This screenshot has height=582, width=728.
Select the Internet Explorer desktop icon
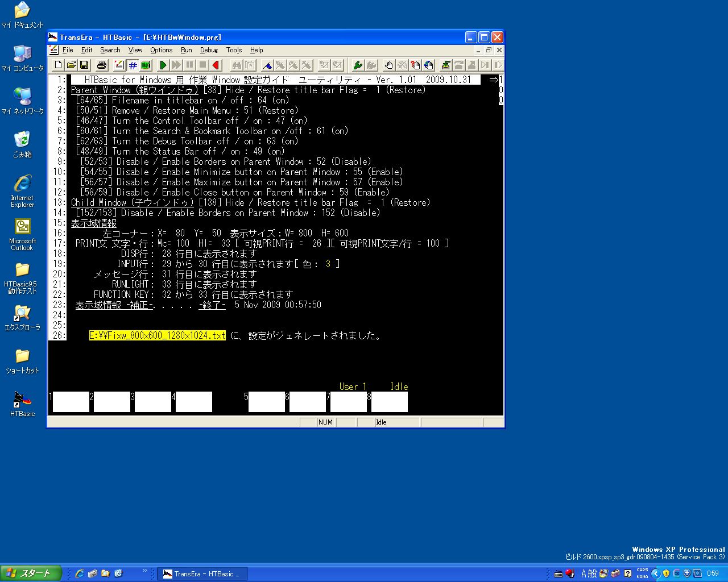[22, 192]
